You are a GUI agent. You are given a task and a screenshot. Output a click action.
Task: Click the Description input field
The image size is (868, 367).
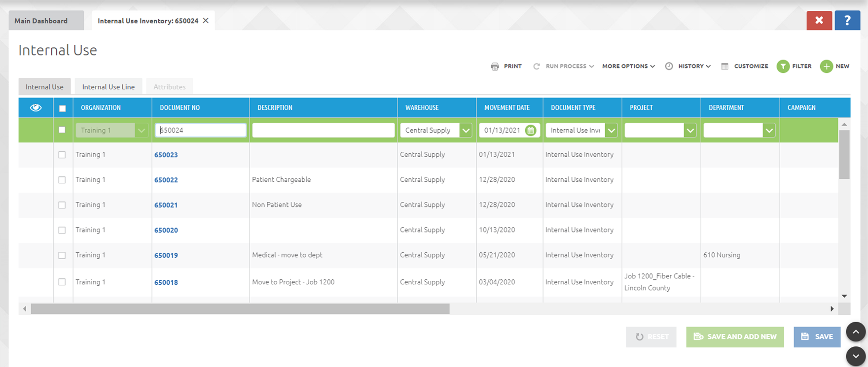[x=324, y=131]
